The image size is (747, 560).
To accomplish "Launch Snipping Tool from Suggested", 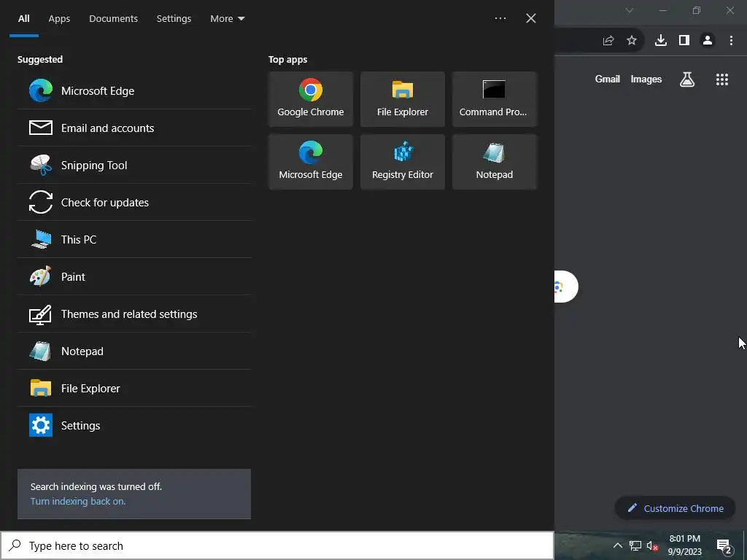I will click(134, 166).
